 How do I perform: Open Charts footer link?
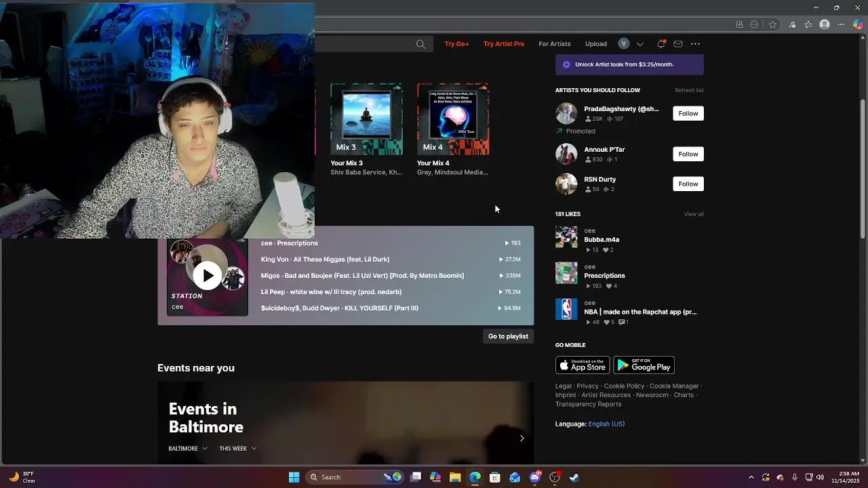tap(684, 395)
